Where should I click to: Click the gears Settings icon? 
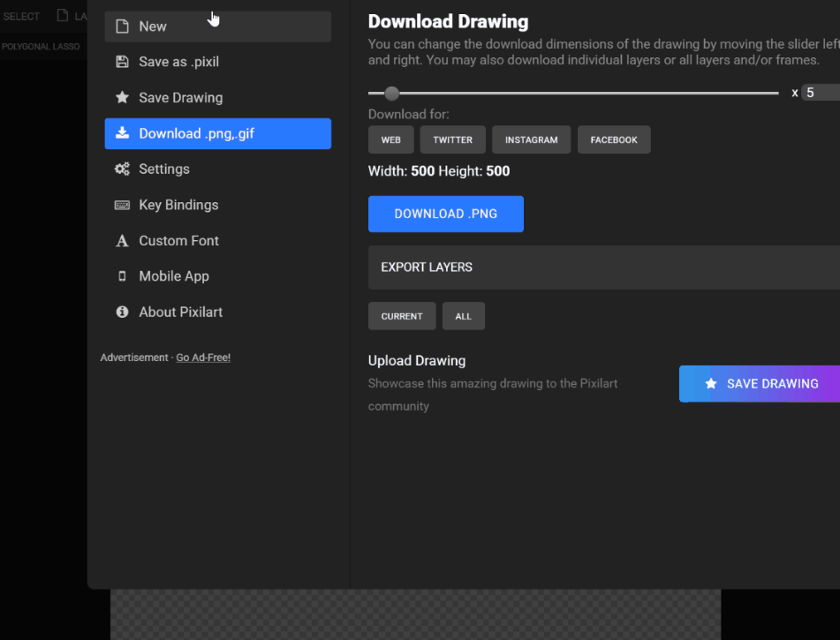click(122, 169)
